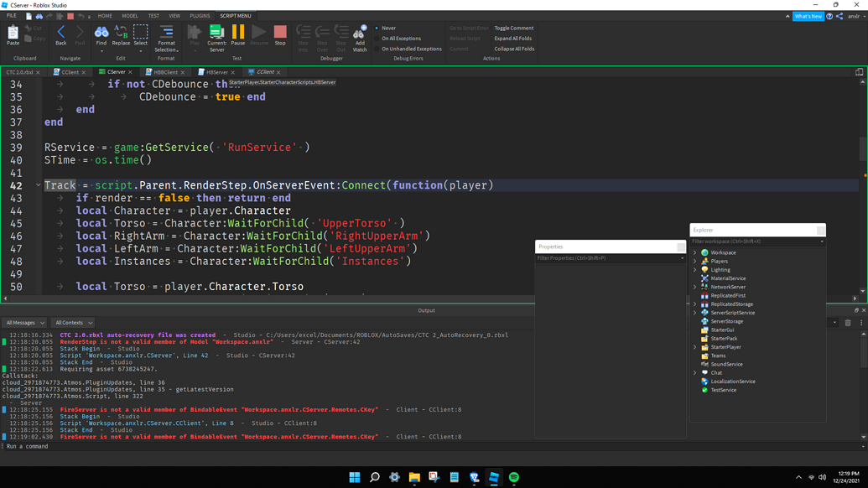Expand the Lighting node in Explorer

pyautogui.click(x=695, y=269)
